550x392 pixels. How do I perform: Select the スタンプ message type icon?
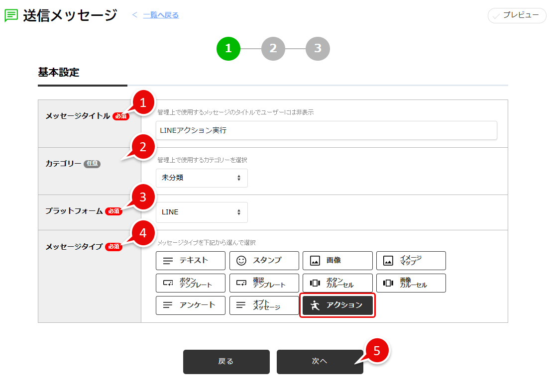(264, 260)
